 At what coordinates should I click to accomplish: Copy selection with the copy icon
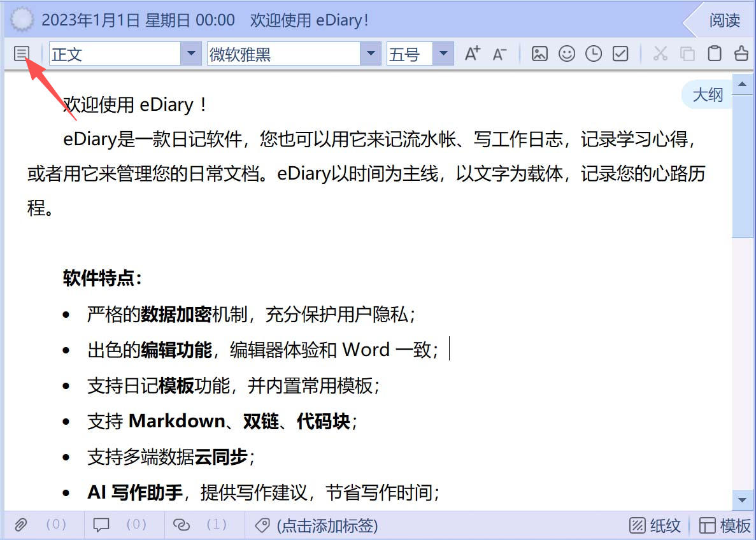tap(688, 53)
